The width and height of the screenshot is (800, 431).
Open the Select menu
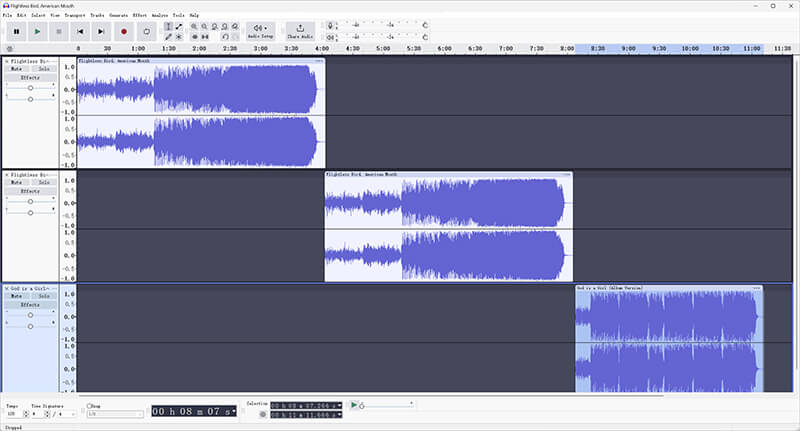[38, 15]
